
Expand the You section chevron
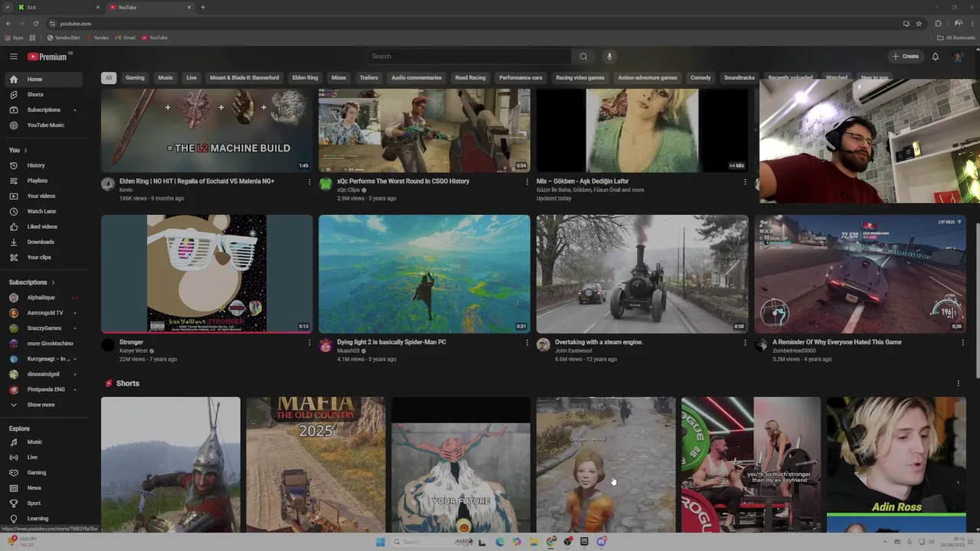pyautogui.click(x=25, y=150)
